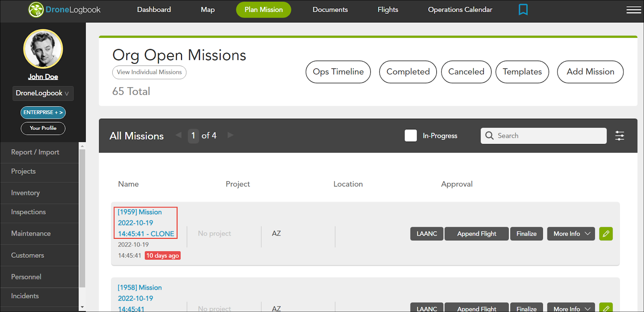The height and width of the screenshot is (312, 644).
Task: Open the Flights tab
Action: pos(388,10)
